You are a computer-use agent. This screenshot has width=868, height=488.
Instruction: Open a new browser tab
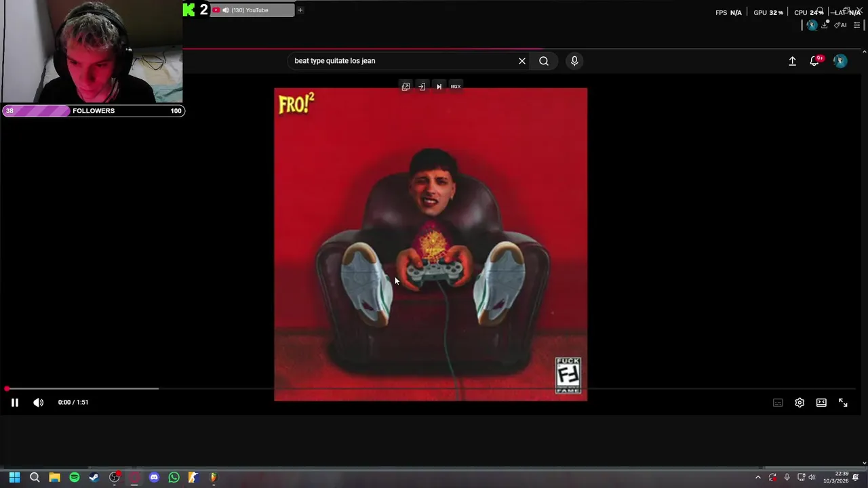[x=300, y=10]
